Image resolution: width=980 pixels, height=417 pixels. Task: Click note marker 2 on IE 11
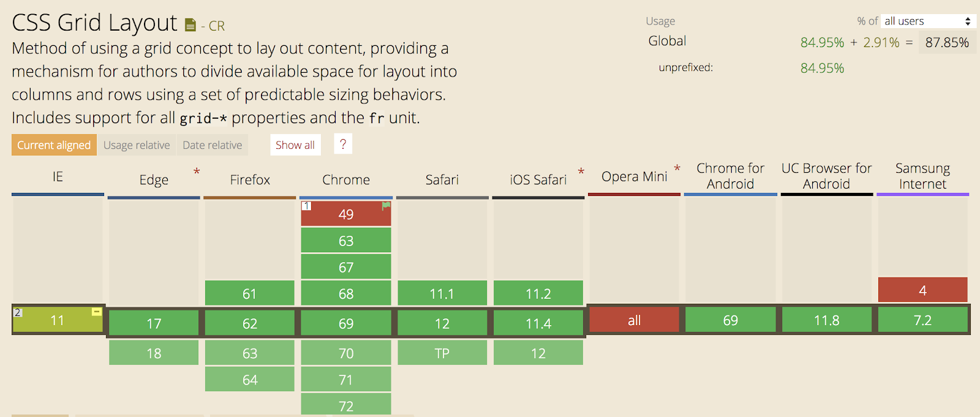click(18, 312)
